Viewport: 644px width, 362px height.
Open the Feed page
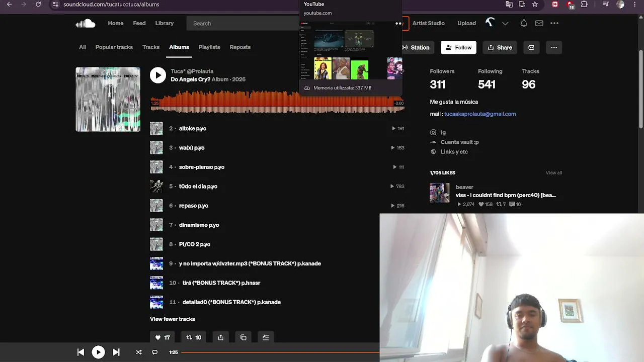(139, 23)
